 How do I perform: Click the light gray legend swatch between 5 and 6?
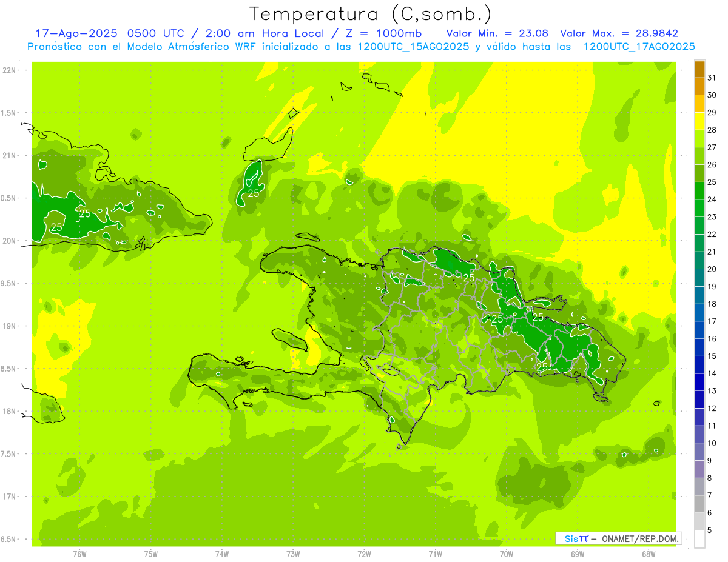click(x=699, y=521)
